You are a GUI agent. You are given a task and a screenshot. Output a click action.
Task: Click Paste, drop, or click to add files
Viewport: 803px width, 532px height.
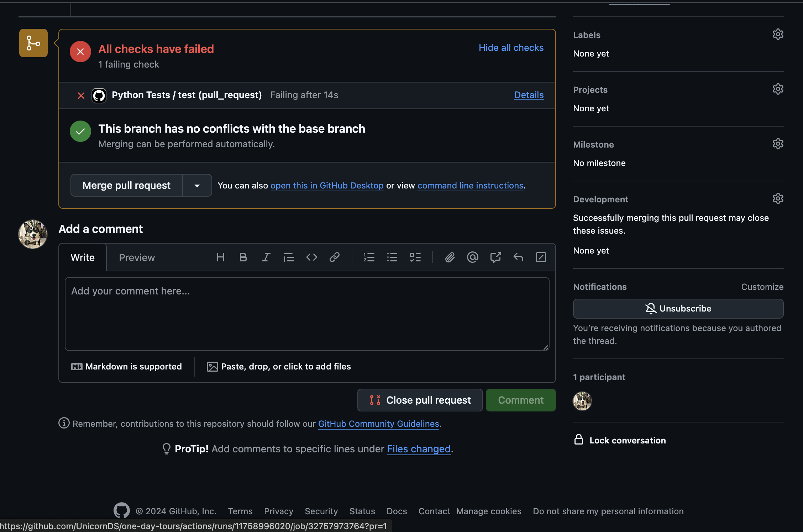(279, 367)
